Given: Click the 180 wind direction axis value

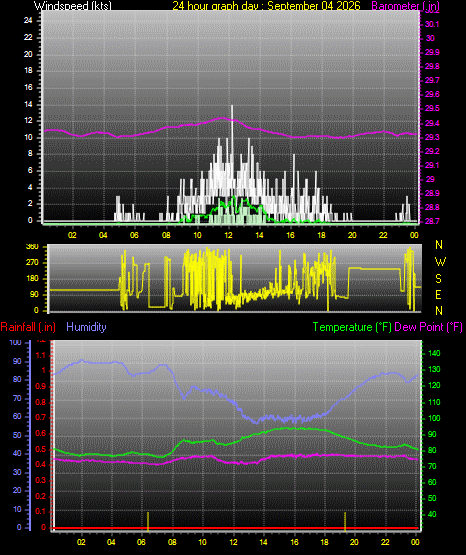Looking at the screenshot, I should coord(32,279).
